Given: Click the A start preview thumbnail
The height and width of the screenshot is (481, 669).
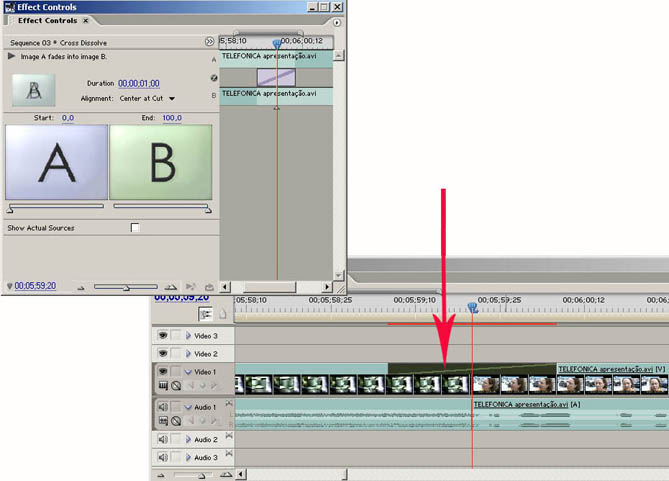Looking at the screenshot, I should (x=56, y=162).
